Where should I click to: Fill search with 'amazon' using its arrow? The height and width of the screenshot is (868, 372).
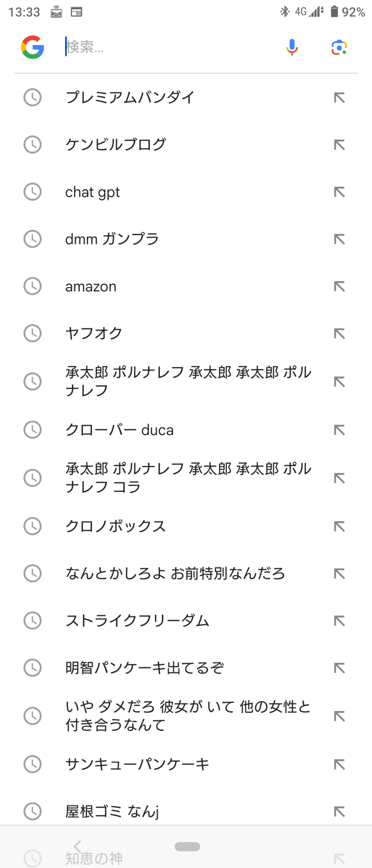pos(339,286)
